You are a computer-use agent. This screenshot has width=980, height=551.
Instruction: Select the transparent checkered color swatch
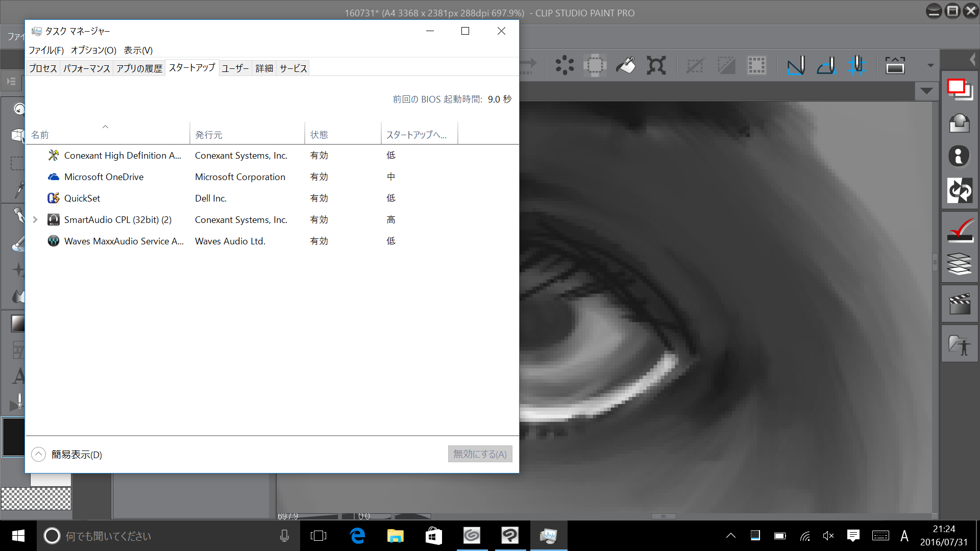click(36, 498)
